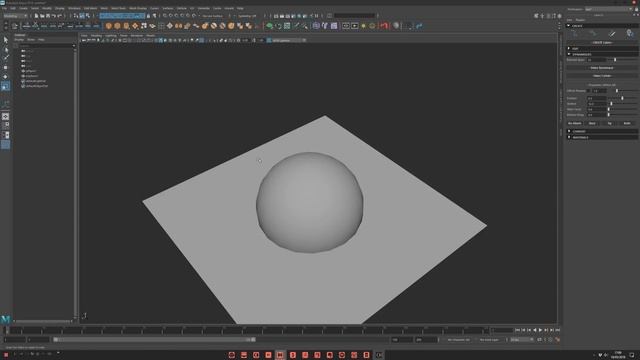Toggle the Channel Box panel button
The width and height of the screenshot is (640, 360).
pos(560,16)
